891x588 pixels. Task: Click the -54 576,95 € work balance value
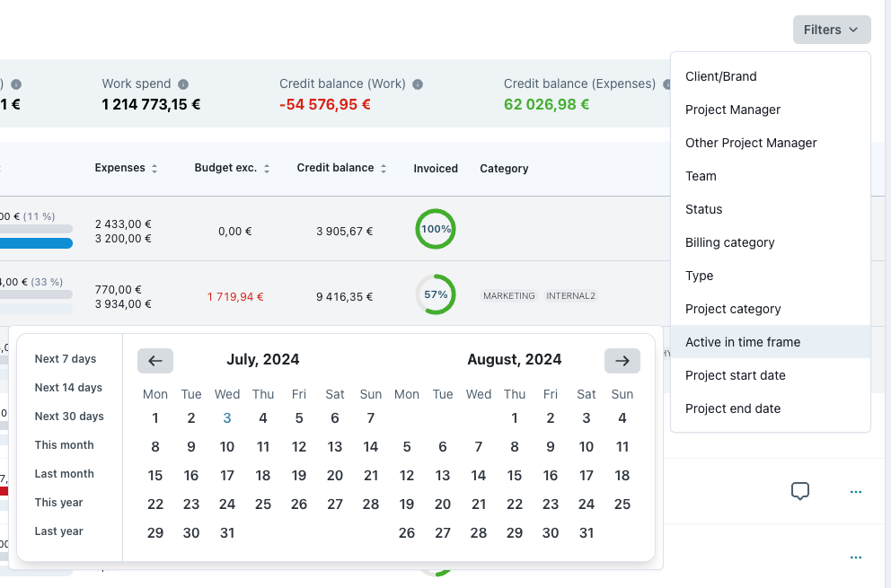coord(325,104)
